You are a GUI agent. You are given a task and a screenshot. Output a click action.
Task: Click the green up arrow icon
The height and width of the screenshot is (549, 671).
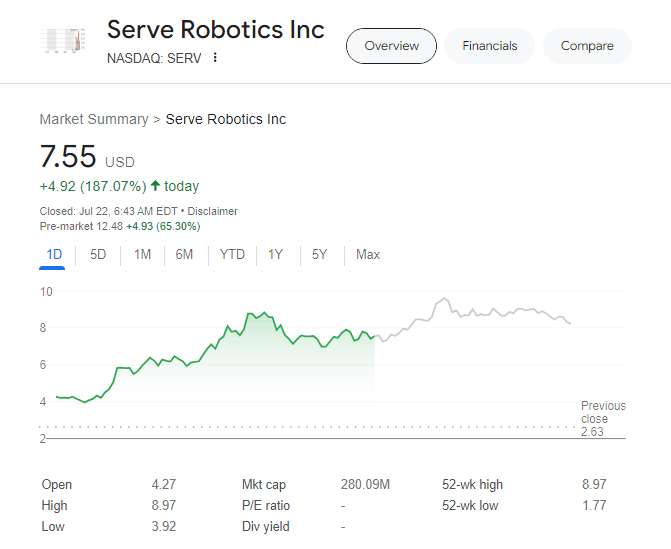tap(155, 186)
